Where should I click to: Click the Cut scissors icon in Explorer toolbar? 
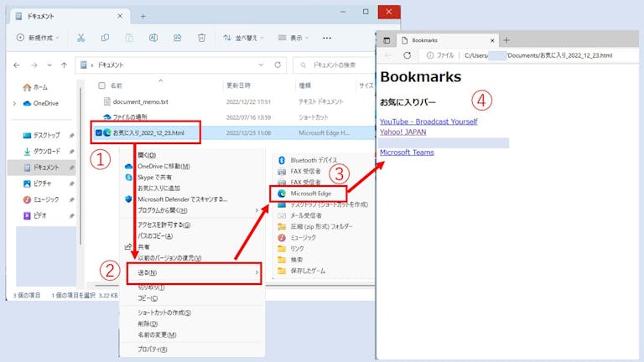coord(80,38)
